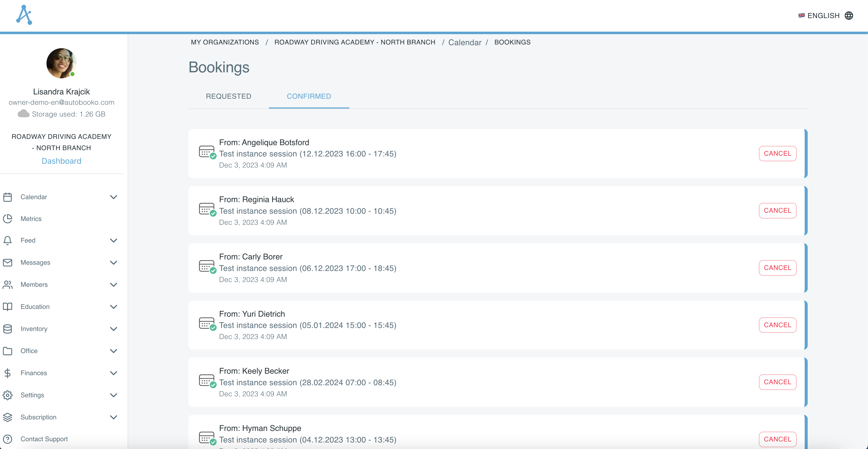
Task: Open language selector globe icon
Action: 849,16
